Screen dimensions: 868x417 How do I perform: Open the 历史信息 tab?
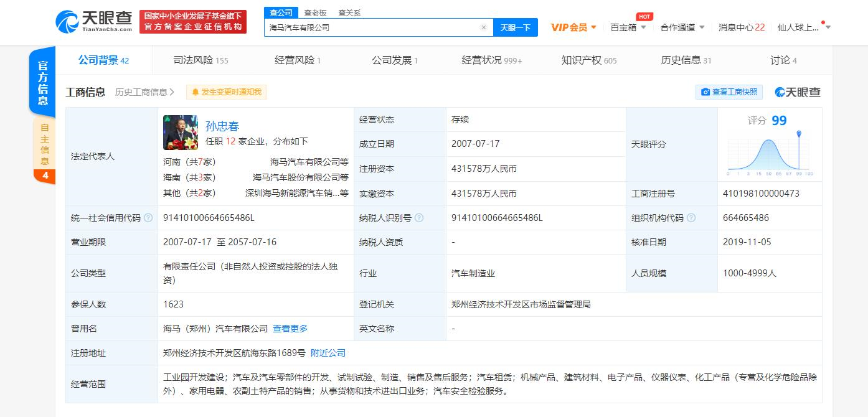point(686,60)
